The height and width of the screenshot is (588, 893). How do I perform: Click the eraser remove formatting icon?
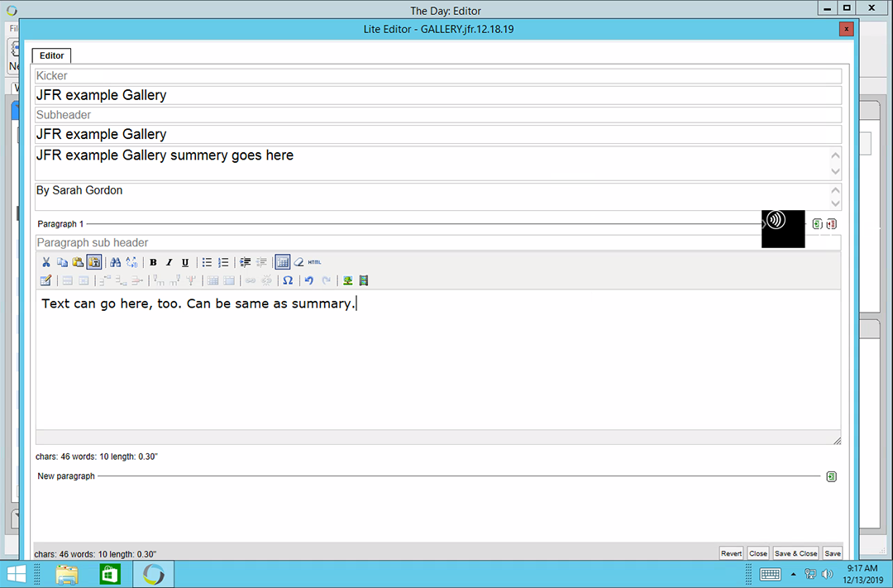(298, 262)
